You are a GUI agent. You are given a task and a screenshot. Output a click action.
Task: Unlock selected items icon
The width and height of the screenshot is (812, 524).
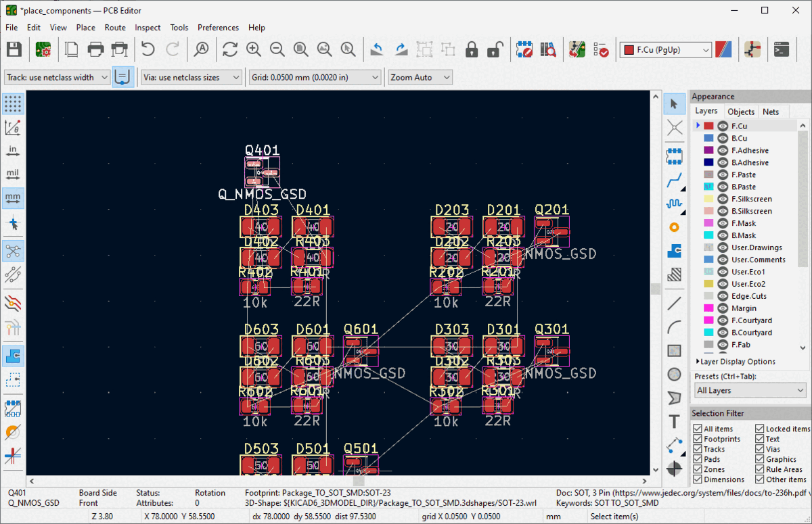pyautogui.click(x=495, y=49)
